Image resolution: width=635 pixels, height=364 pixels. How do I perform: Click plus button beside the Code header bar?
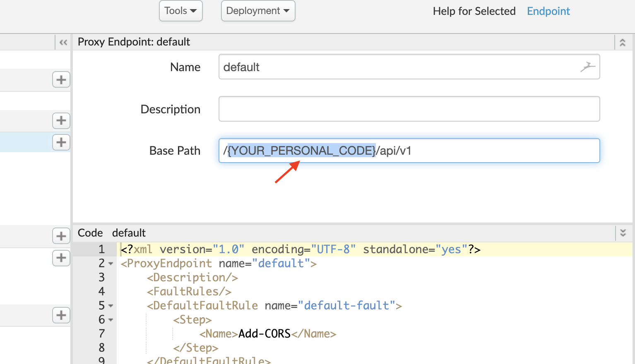point(61,236)
